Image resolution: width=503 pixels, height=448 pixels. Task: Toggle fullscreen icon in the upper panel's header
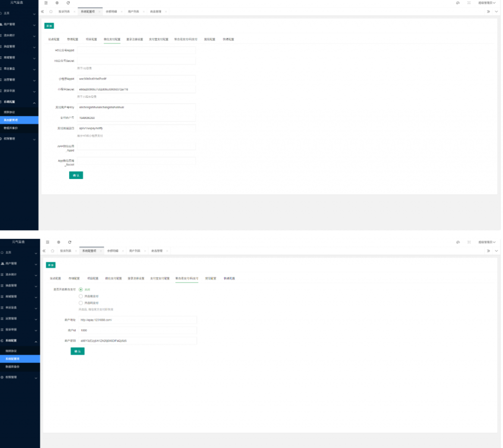coord(469,3)
